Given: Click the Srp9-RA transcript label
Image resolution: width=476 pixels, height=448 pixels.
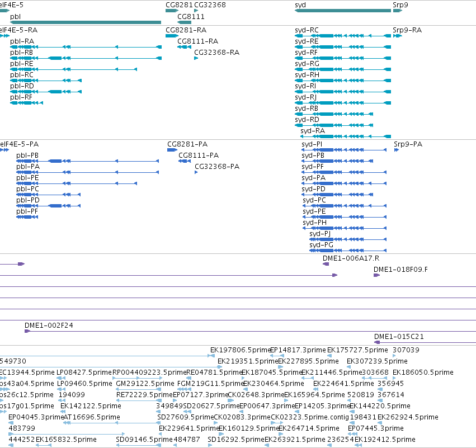Looking at the screenshot, I should 407,30.
